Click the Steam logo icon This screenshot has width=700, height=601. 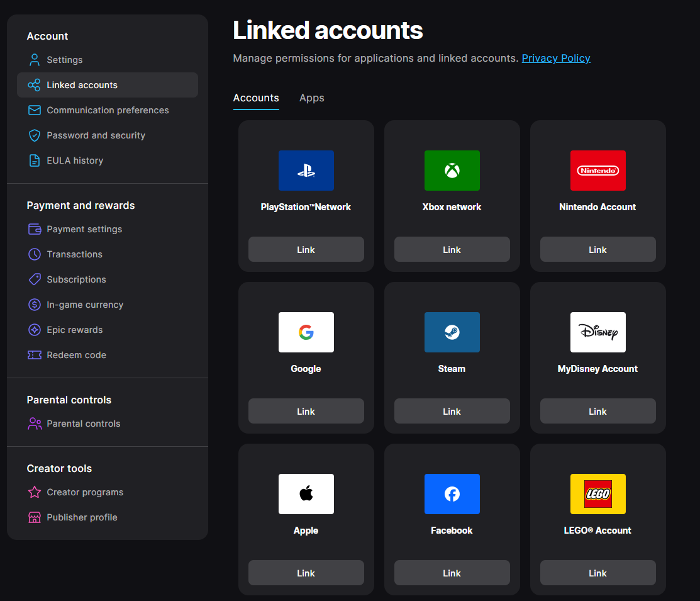452,332
